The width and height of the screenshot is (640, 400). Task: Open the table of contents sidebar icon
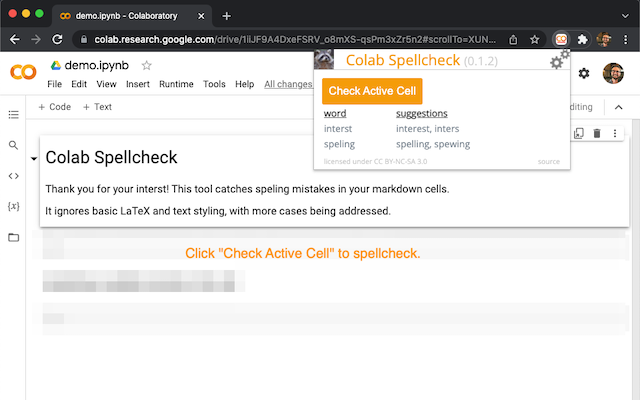pyautogui.click(x=13, y=114)
